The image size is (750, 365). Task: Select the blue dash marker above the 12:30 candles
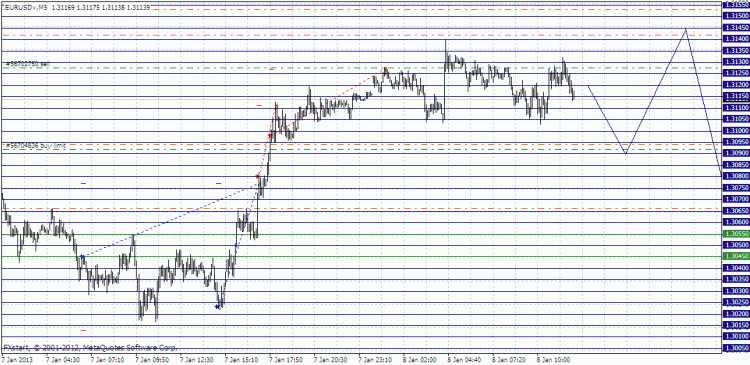pyautogui.click(x=219, y=183)
